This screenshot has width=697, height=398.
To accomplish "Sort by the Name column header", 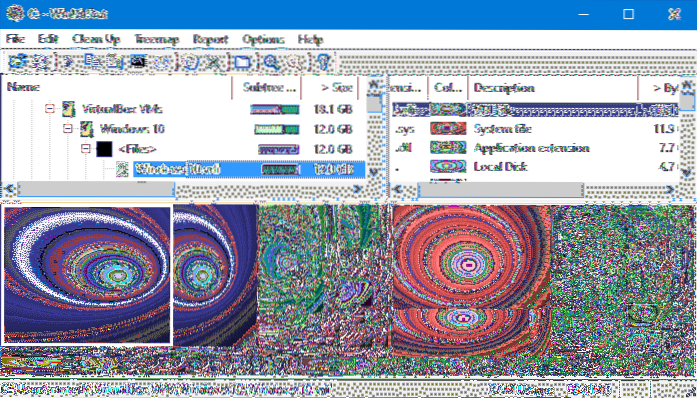I will click(x=116, y=88).
